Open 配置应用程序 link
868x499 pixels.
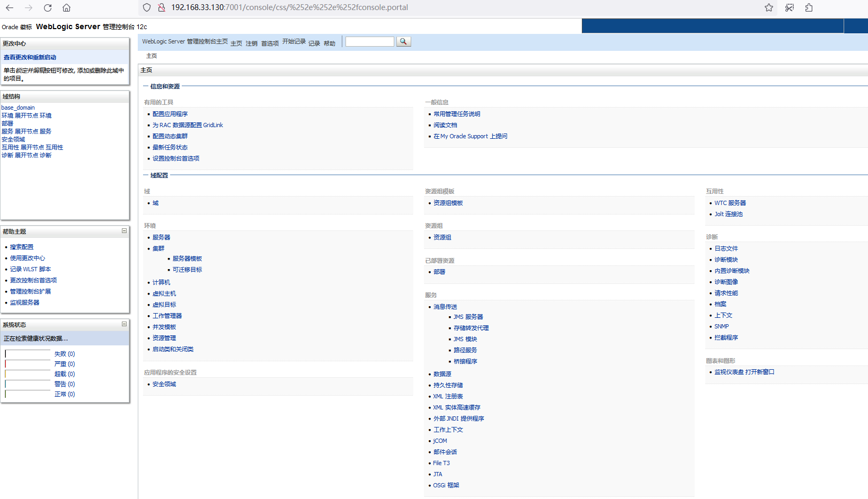tap(170, 114)
